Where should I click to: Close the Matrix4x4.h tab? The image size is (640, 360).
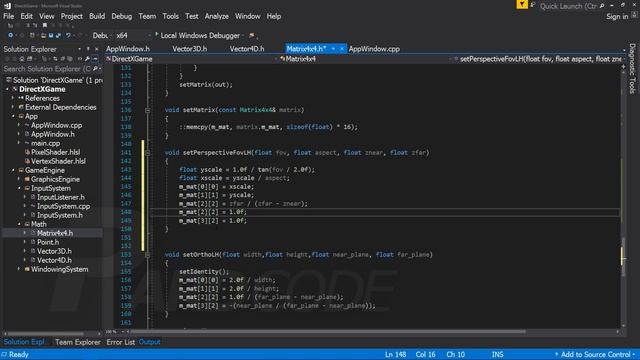(342, 49)
